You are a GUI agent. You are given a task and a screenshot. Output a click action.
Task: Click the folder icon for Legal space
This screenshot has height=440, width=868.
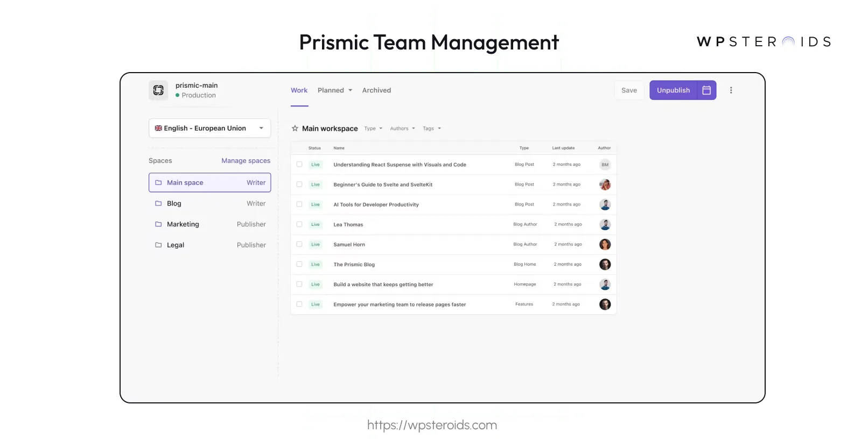pyautogui.click(x=158, y=245)
